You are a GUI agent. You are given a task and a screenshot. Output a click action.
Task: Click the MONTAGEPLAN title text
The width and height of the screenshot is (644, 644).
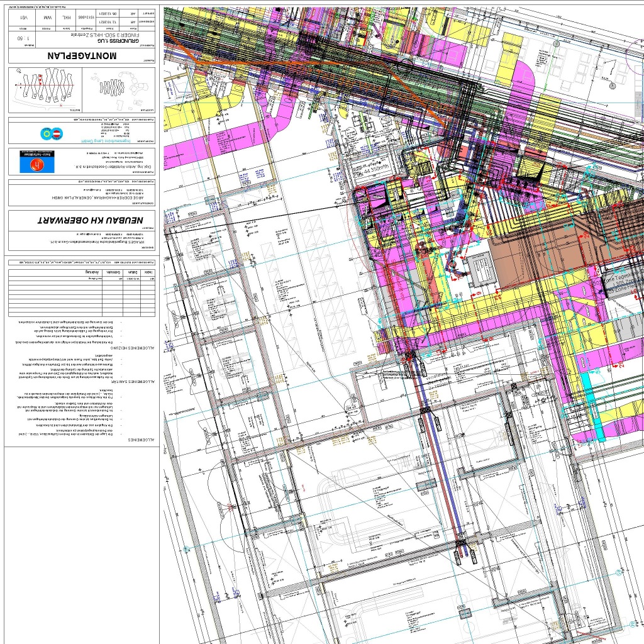[x=82, y=55]
